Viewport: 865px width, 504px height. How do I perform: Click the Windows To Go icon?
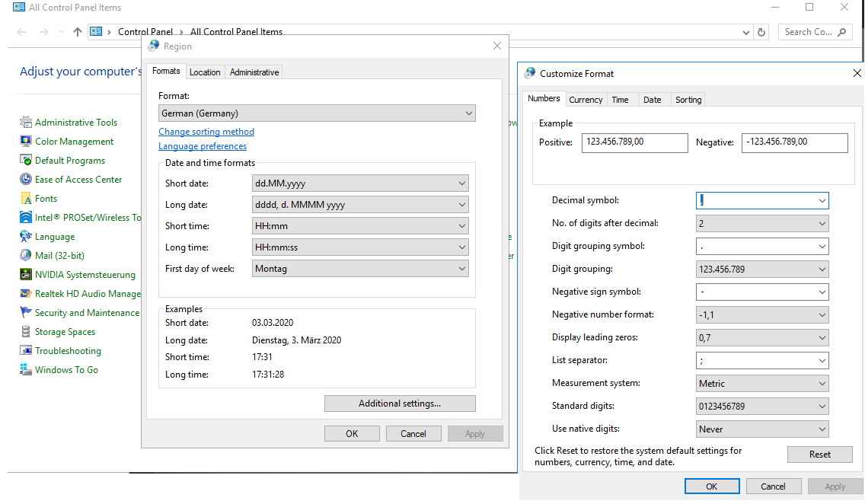(x=27, y=370)
